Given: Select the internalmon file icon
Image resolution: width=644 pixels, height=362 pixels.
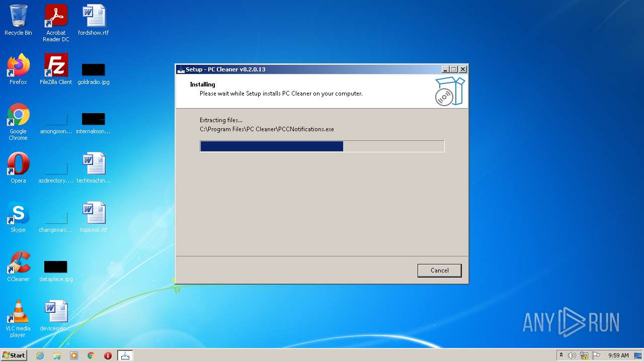Looking at the screenshot, I should tap(94, 123).
